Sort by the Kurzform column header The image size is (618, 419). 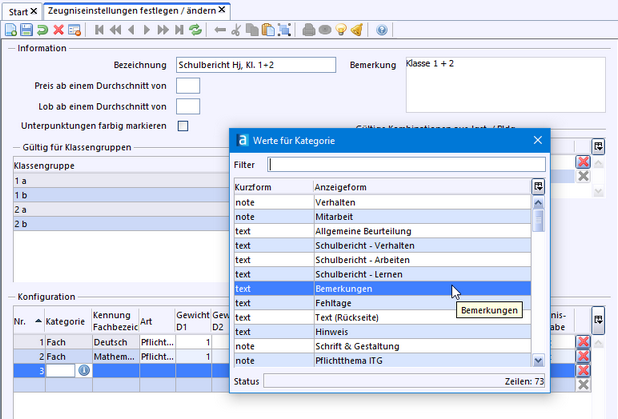(274, 187)
